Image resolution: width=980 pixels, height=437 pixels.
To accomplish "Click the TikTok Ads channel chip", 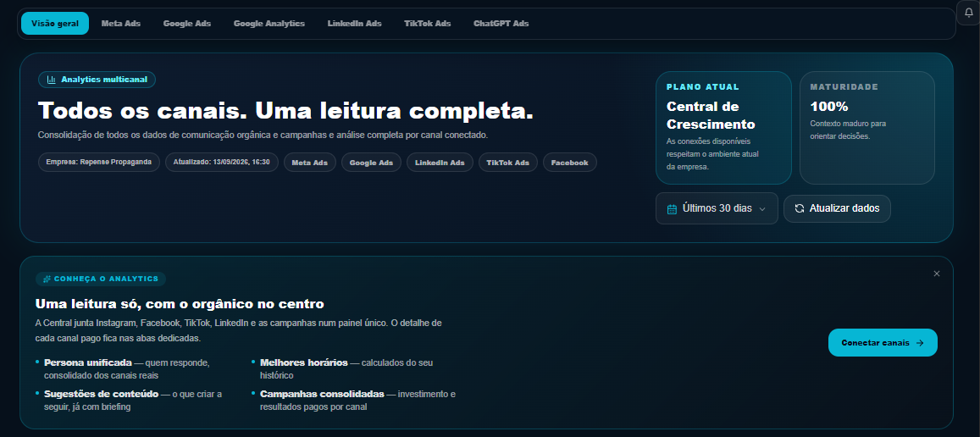I will pos(508,163).
